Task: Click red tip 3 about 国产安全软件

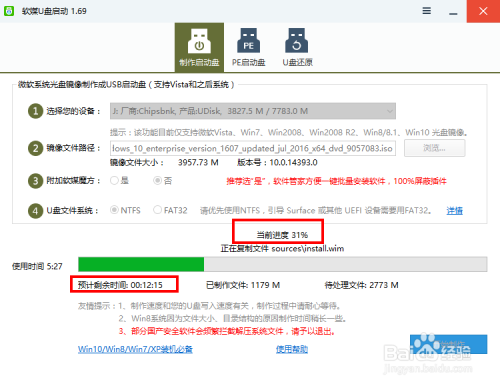Action: tap(227, 331)
